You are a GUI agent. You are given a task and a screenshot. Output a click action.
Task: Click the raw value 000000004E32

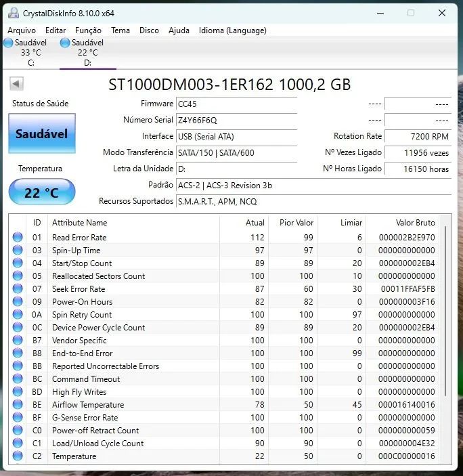pos(407,443)
